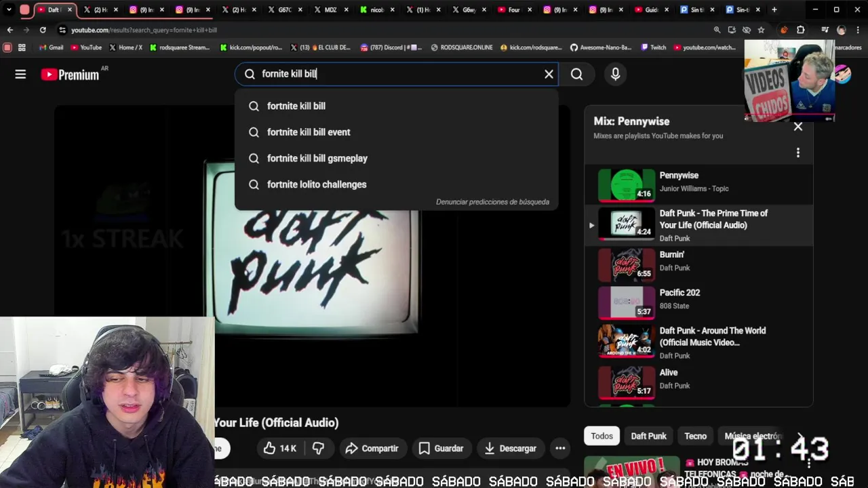Click the Compartir share button

click(371, 448)
